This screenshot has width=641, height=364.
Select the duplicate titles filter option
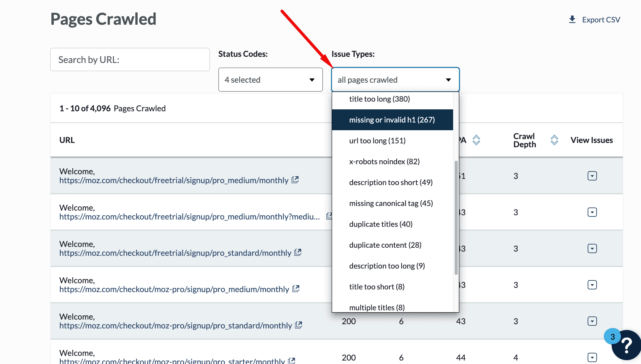point(380,224)
